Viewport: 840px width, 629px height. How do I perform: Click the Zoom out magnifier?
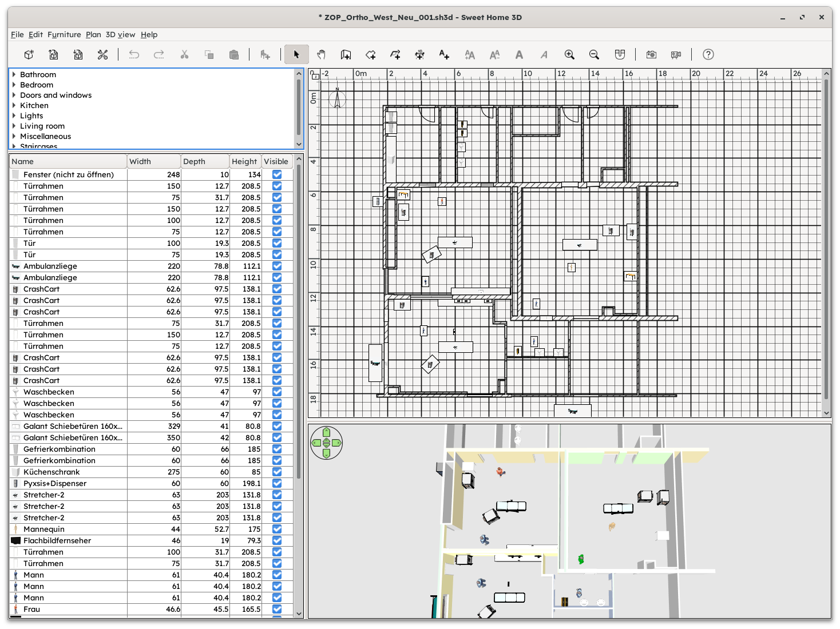tap(594, 55)
